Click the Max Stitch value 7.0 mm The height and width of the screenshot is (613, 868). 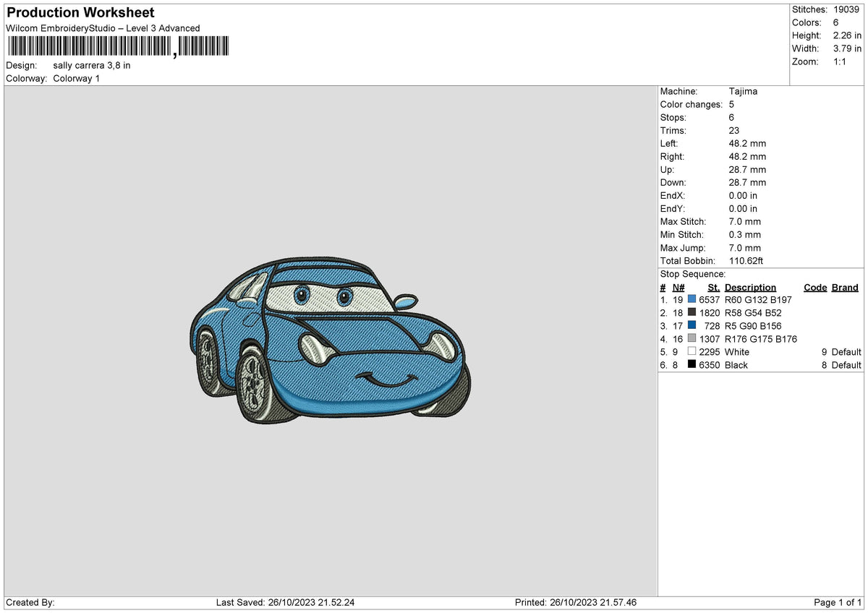(745, 222)
